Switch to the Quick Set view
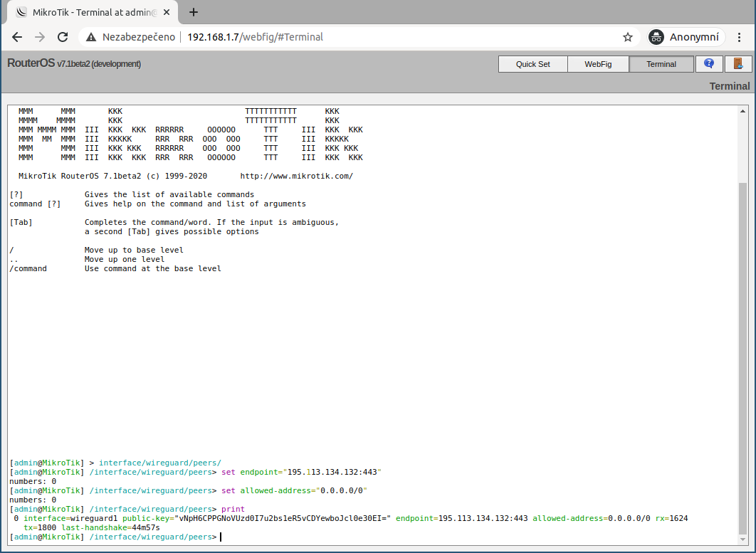Viewport: 756px width, 553px height. coord(532,64)
